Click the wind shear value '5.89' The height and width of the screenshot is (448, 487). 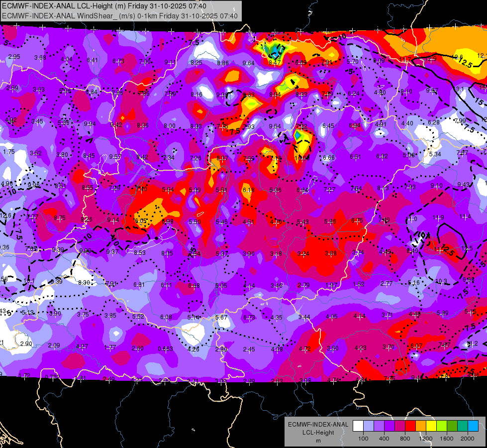pyautogui.click(x=443, y=313)
